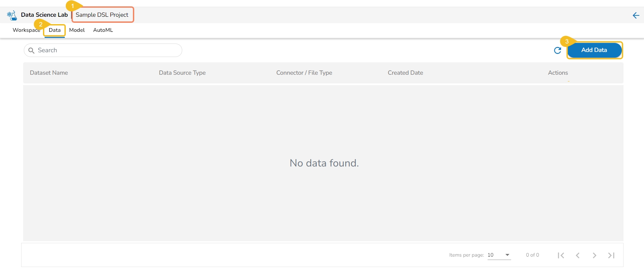Switch to the Workspace tab
Screen dimensions: 644x270
pyautogui.click(x=26, y=30)
